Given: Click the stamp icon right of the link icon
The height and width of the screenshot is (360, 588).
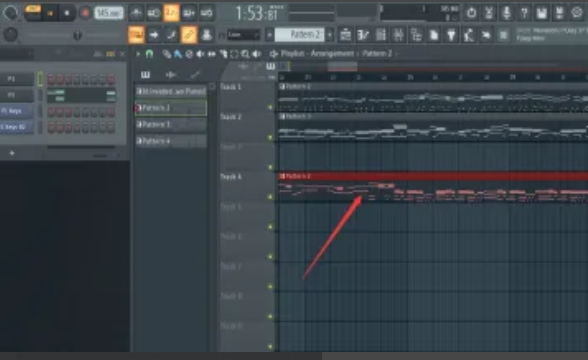Looking at the screenshot, I should click(206, 35).
